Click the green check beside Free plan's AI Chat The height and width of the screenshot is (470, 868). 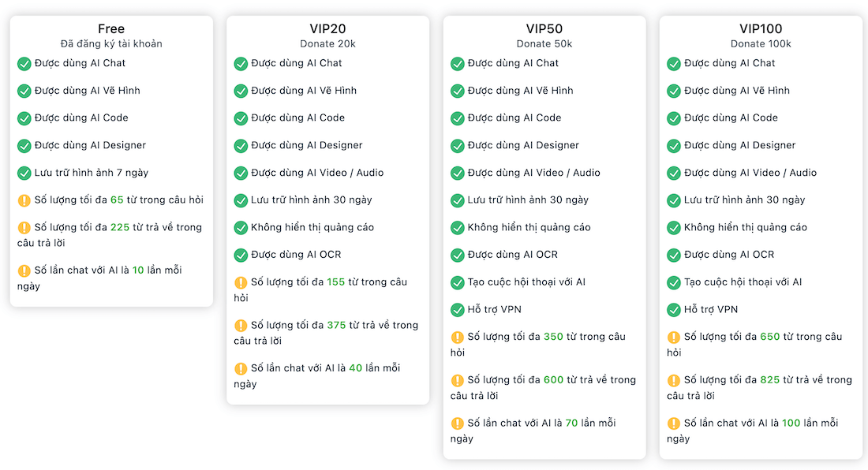[24, 64]
